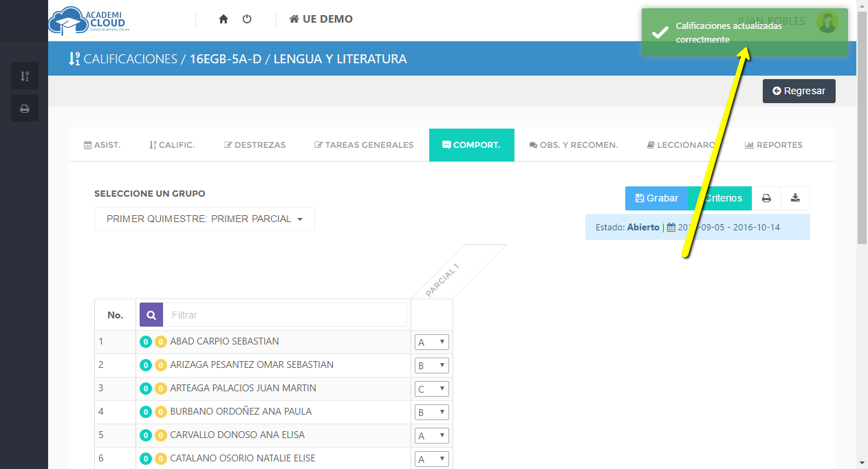
Task: Click green badge for Catalano Osorio
Action: pos(146,459)
